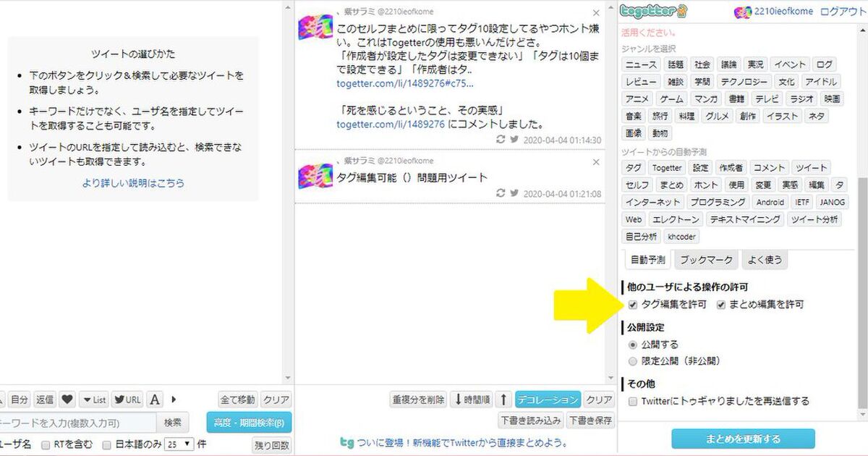Image resolution: width=868 pixels, height=456 pixels.
Task: Click the 自分 button in search toolbar
Action: 20,400
